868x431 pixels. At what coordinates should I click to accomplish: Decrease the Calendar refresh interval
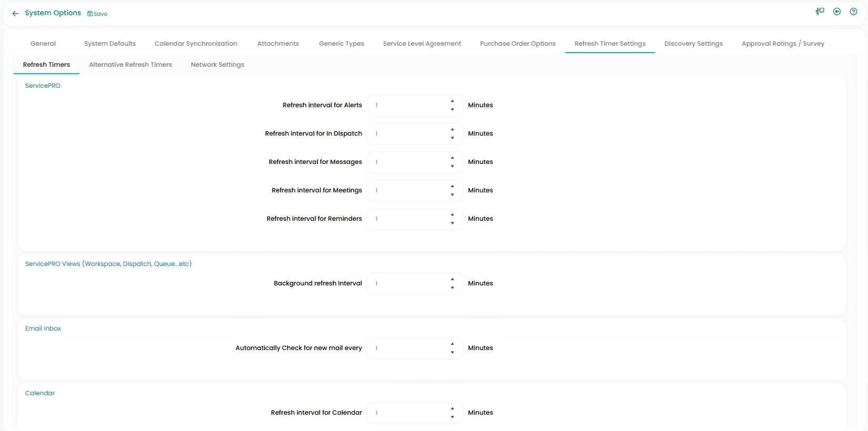pos(452,417)
